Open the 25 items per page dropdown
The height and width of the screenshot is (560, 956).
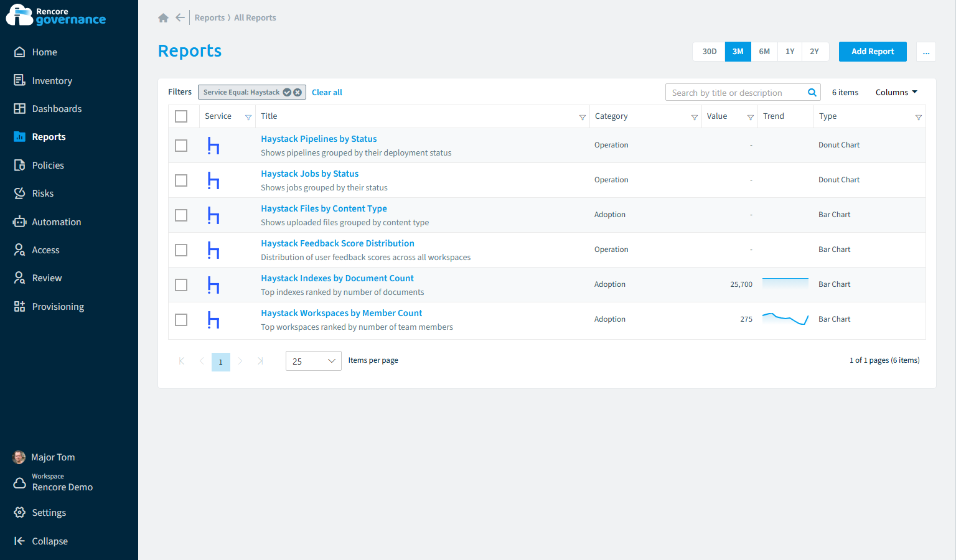[x=313, y=361]
